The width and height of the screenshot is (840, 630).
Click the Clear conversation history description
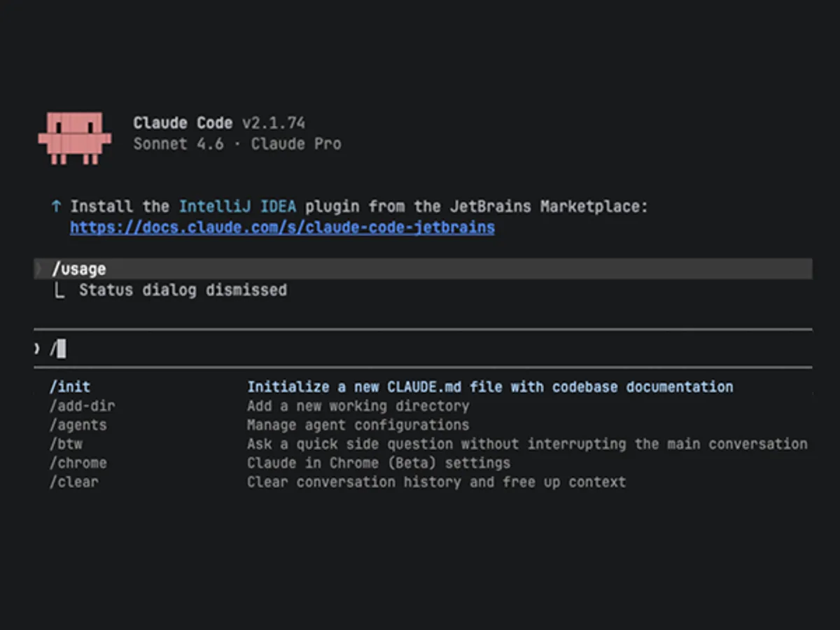(x=436, y=482)
